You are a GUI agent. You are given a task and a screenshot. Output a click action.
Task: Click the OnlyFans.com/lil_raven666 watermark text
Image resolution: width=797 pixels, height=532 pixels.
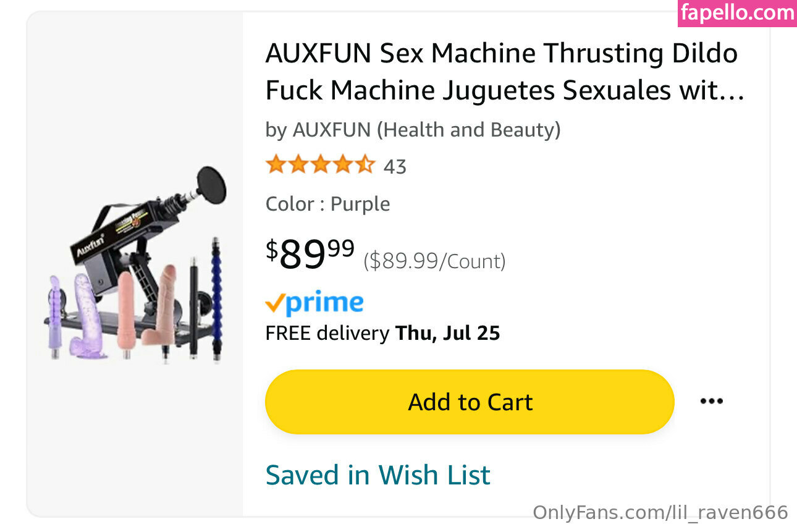(660, 512)
